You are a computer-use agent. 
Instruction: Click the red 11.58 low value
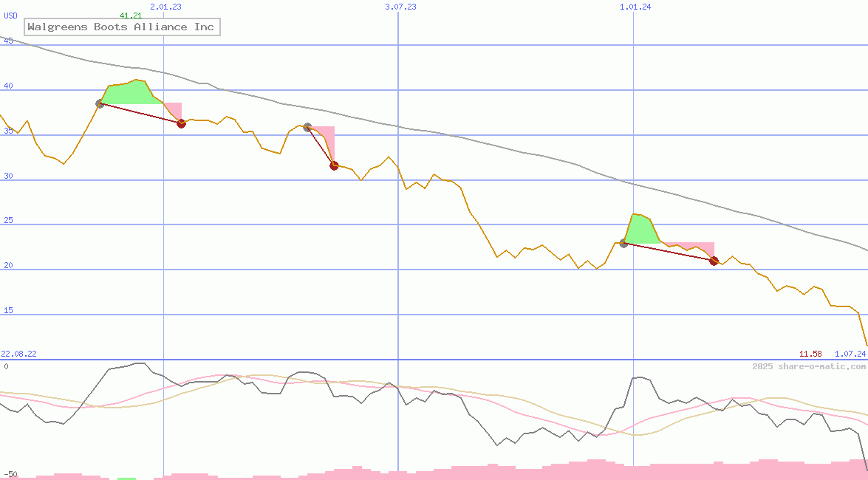[810, 354]
